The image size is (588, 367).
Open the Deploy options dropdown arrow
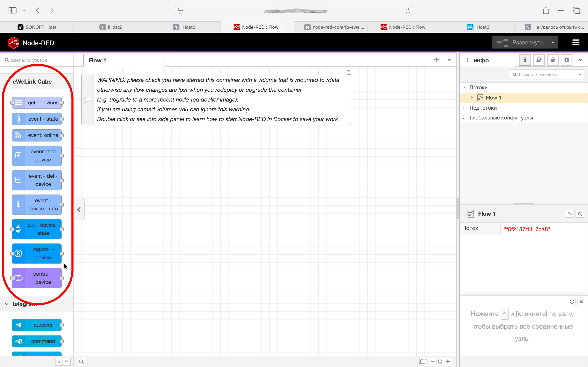click(553, 42)
